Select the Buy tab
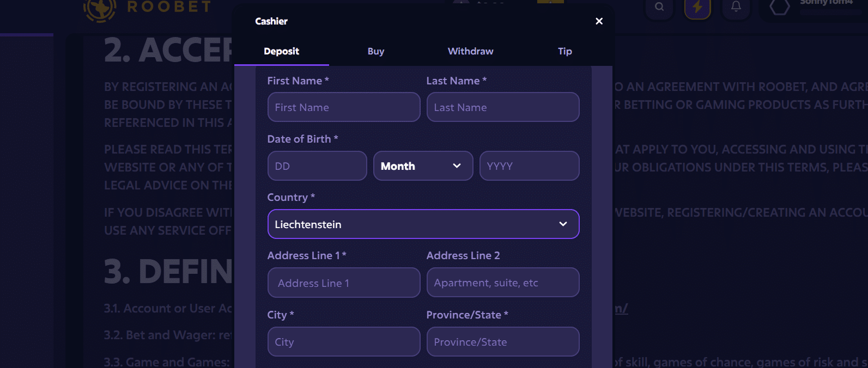 pos(375,51)
